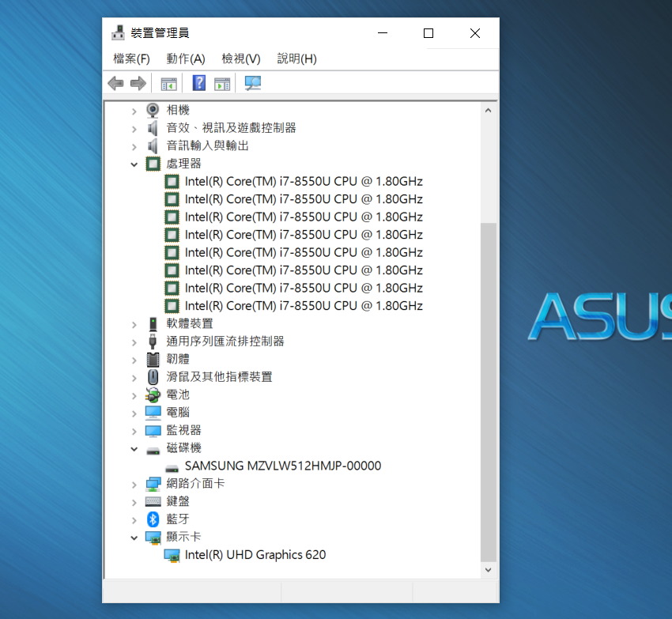Select the 滑鼠及其他指標裝置 label
The height and width of the screenshot is (619, 672).
(x=219, y=377)
